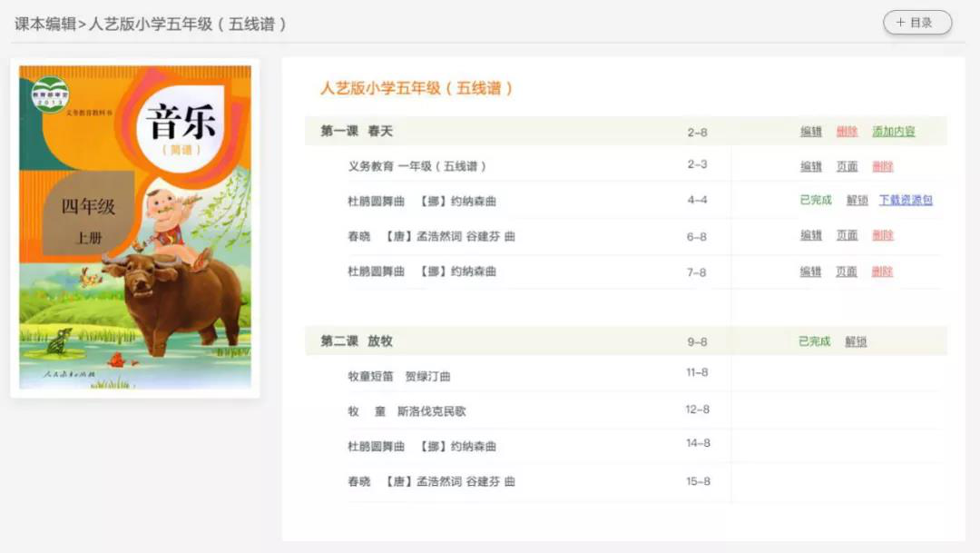Click 解锁 for 第二课 放牧

pyautogui.click(x=856, y=341)
